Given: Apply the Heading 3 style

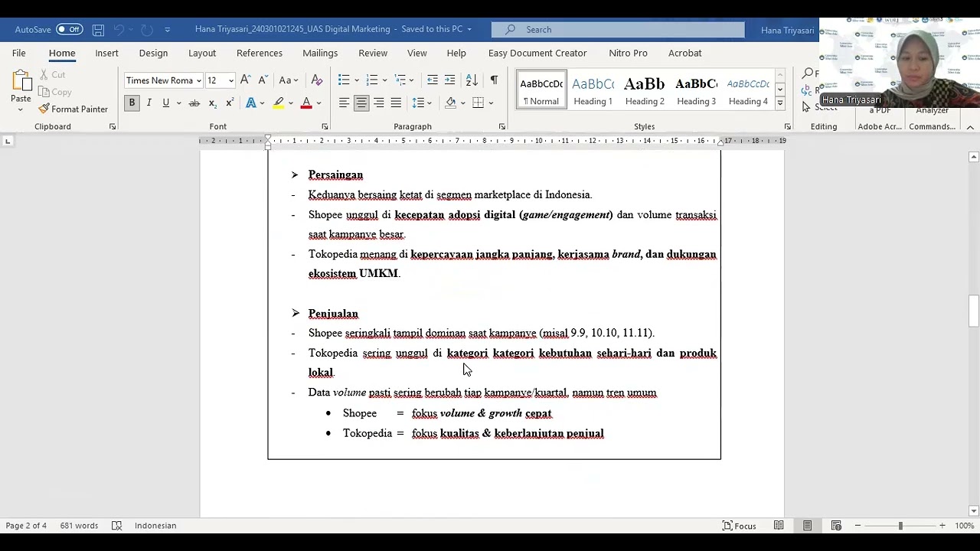Looking at the screenshot, I should [696, 90].
